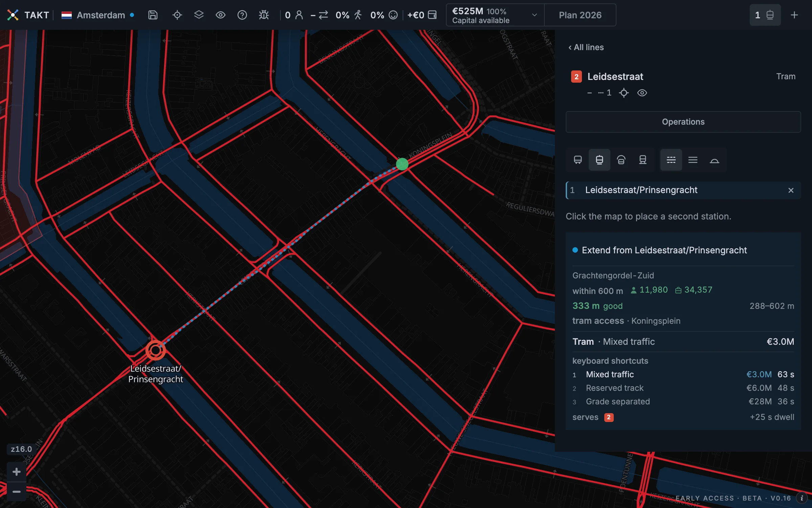Click the Leidsestraat line name
The width and height of the screenshot is (812, 508).
pyautogui.click(x=615, y=77)
